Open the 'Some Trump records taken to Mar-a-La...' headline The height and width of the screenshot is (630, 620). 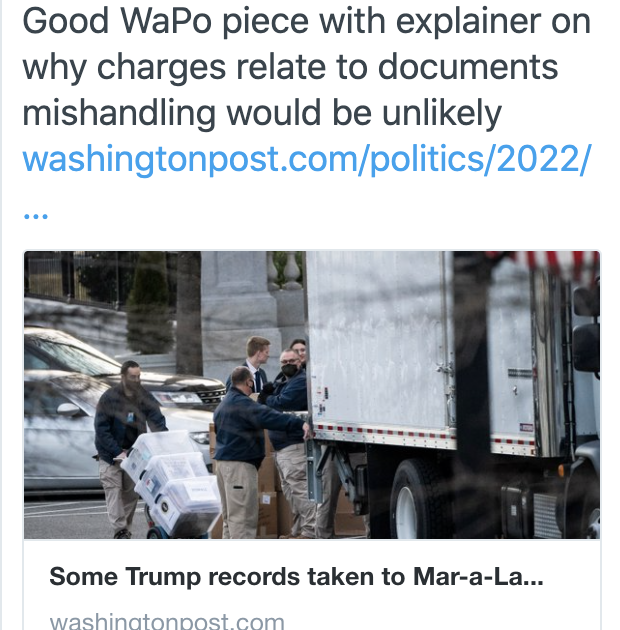coord(296,577)
